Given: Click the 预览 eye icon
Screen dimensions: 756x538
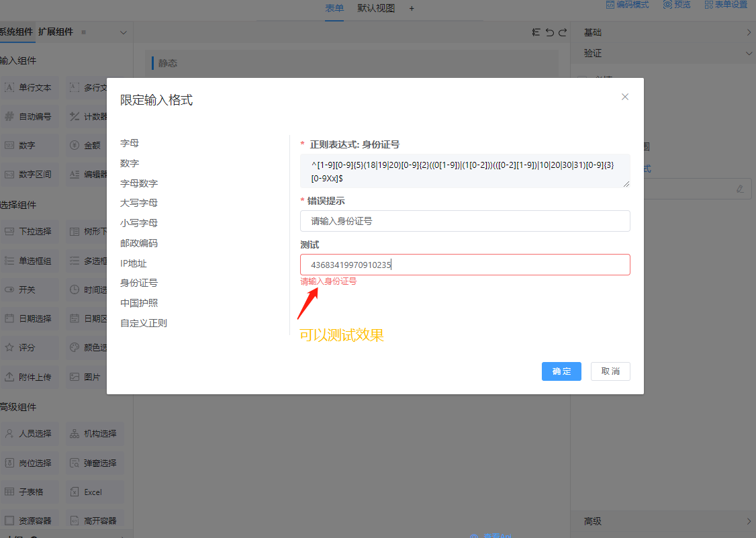Looking at the screenshot, I should tap(667, 5).
